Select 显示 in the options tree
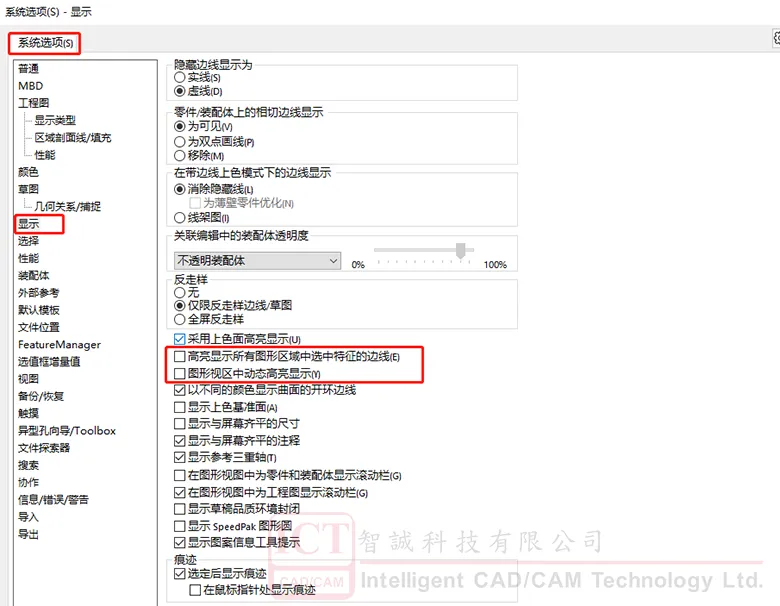780x606 pixels. pos(28,224)
